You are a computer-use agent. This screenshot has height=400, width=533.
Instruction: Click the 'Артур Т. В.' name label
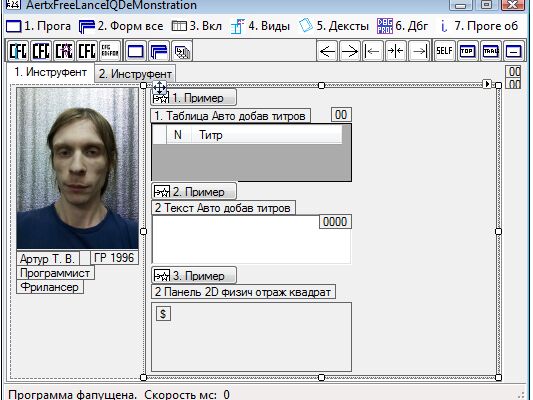(x=48, y=259)
